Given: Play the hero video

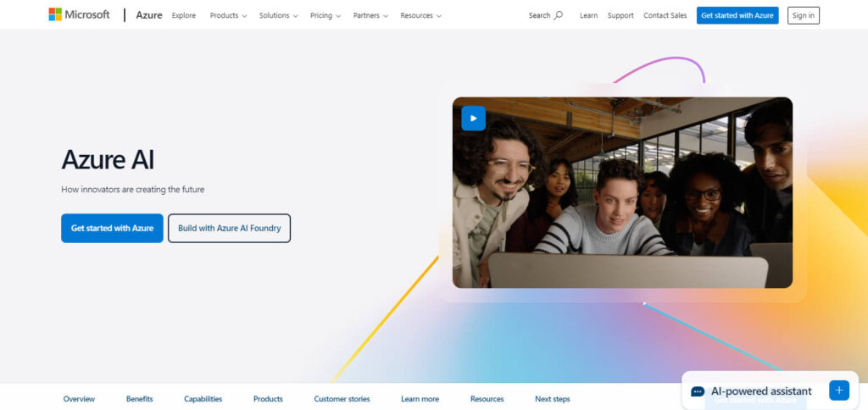Looking at the screenshot, I should pyautogui.click(x=473, y=118).
